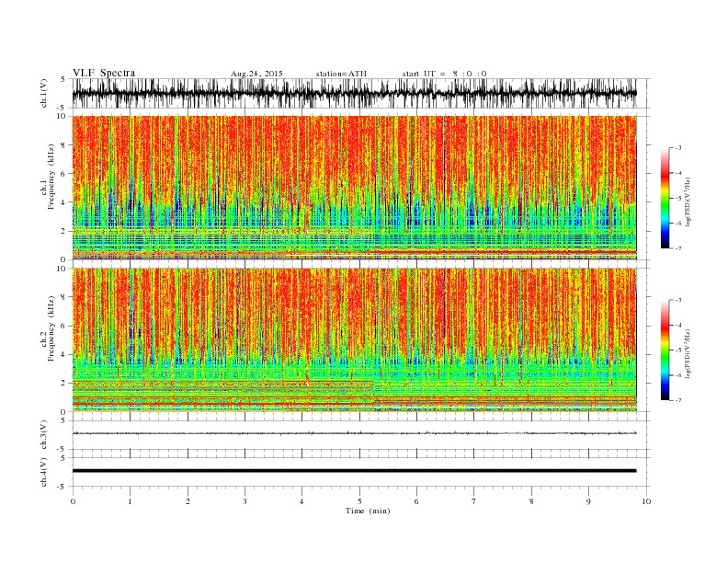Click the "2" kHz tick on ch.2 spectrogram axis
The height and width of the screenshot is (563, 728).
pos(64,383)
